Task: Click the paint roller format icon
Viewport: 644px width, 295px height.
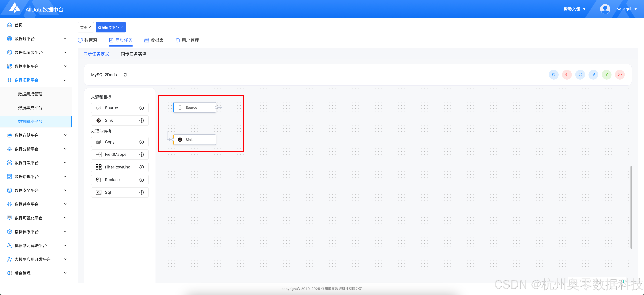Action: point(593,75)
